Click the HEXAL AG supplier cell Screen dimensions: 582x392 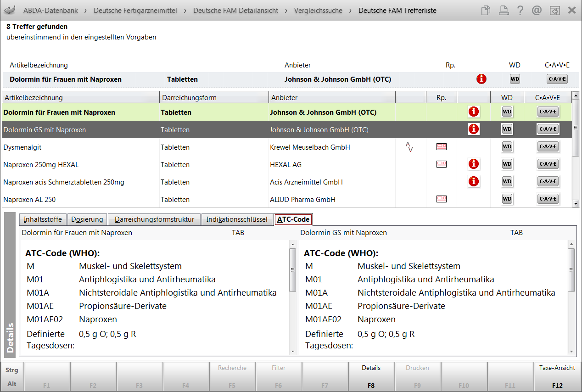click(285, 164)
